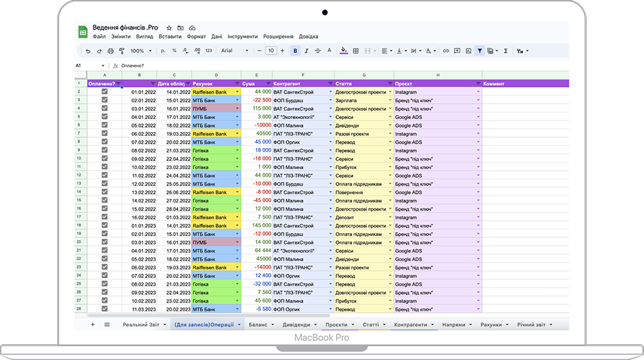Screen dimensions: 644x360
Task: Open the Дані menu
Action: point(217,36)
